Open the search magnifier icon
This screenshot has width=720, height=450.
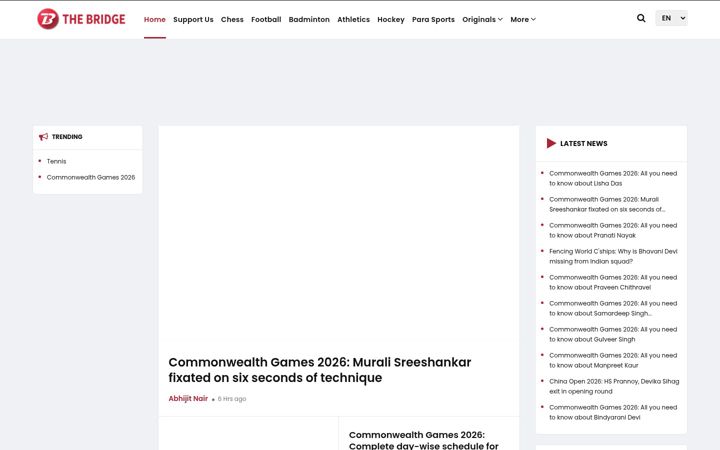tap(641, 18)
